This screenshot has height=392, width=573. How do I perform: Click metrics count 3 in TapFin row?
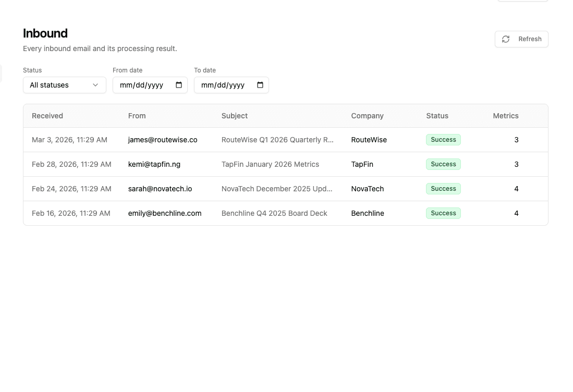pyautogui.click(x=516, y=164)
